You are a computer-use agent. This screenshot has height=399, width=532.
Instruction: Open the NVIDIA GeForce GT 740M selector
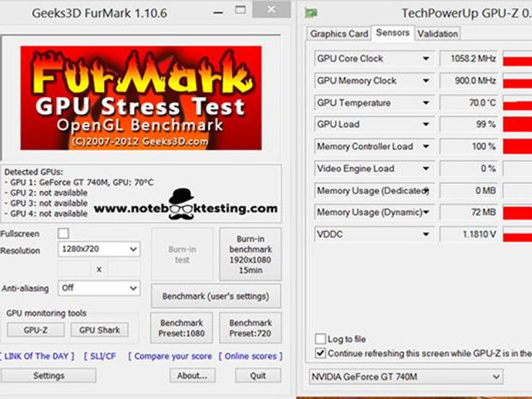click(406, 377)
